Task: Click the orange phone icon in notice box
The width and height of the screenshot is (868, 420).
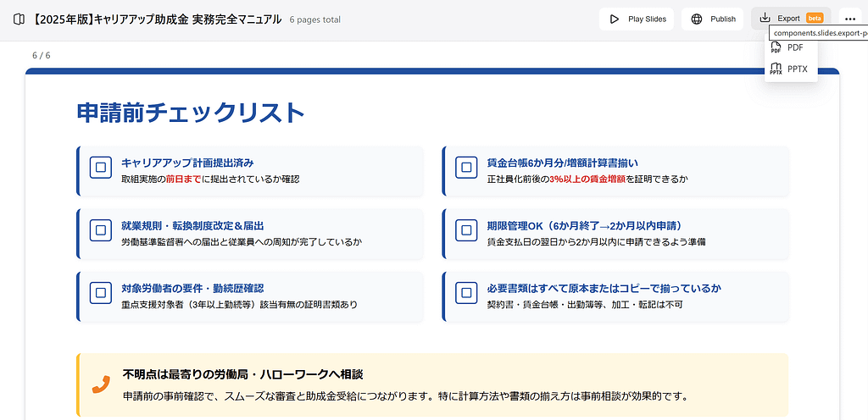Action: pyautogui.click(x=101, y=384)
